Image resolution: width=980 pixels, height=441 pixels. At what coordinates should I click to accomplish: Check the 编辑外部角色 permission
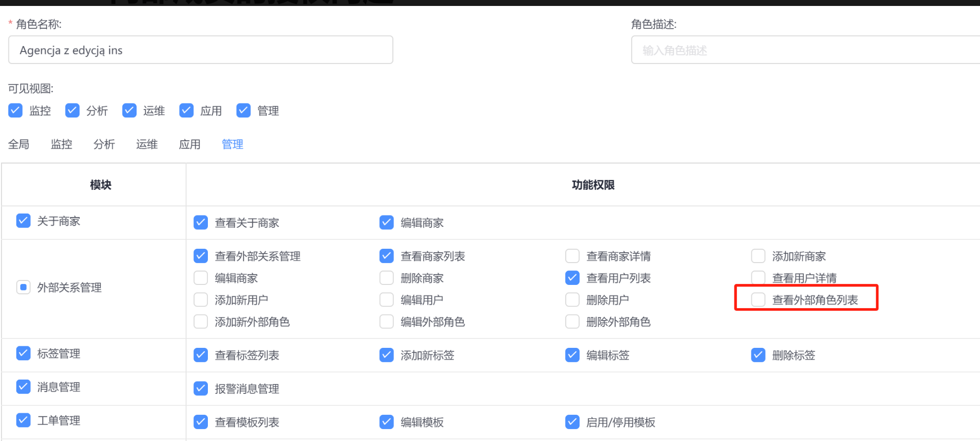coord(387,321)
